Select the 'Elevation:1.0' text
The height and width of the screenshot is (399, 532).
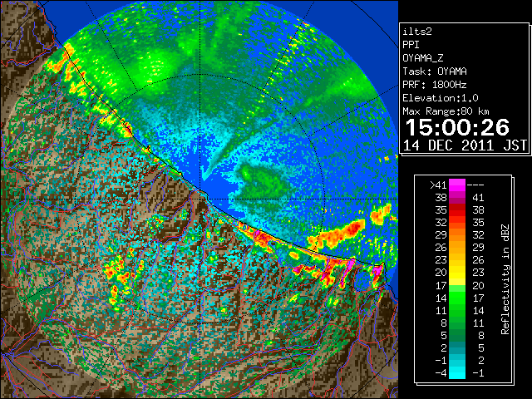(x=441, y=98)
